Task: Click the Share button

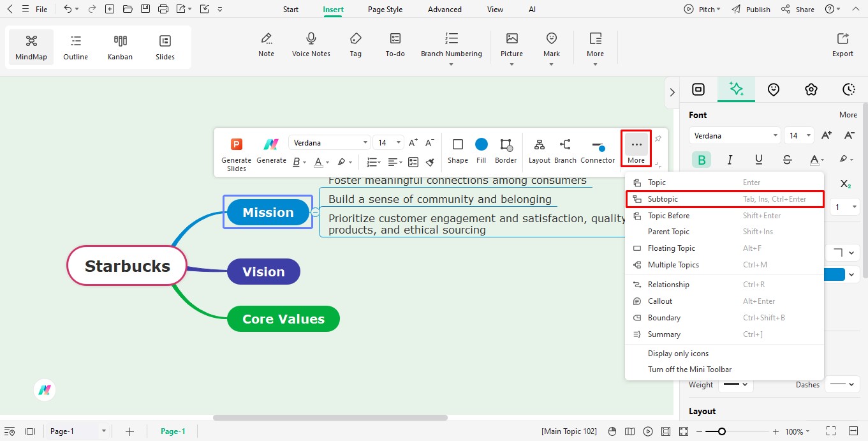Action: tap(797, 10)
